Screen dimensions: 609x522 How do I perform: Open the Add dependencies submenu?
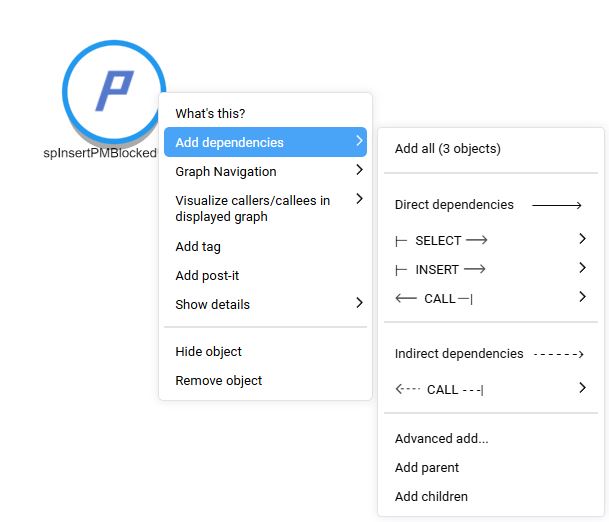(229, 142)
